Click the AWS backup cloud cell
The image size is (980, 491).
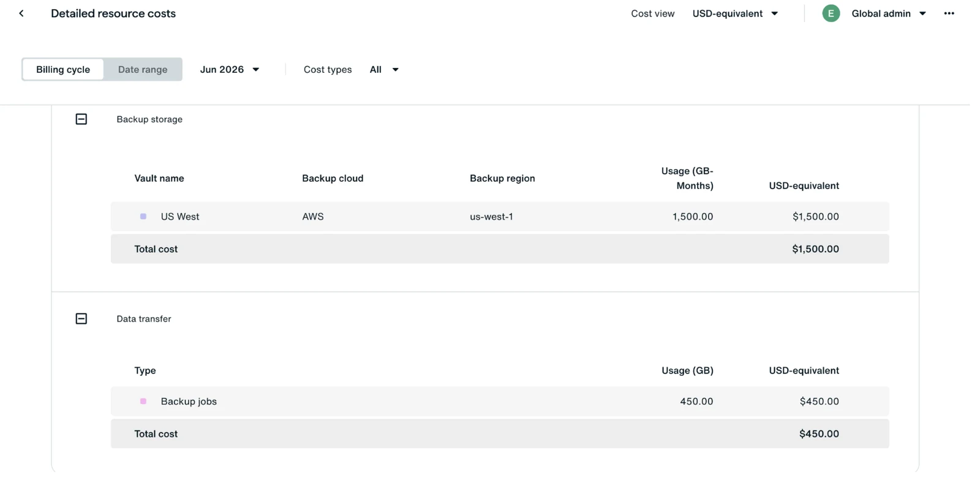(x=313, y=217)
